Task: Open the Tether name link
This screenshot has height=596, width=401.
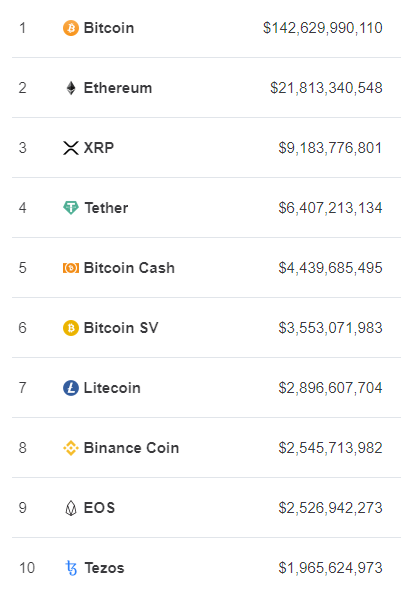Action: point(106,208)
